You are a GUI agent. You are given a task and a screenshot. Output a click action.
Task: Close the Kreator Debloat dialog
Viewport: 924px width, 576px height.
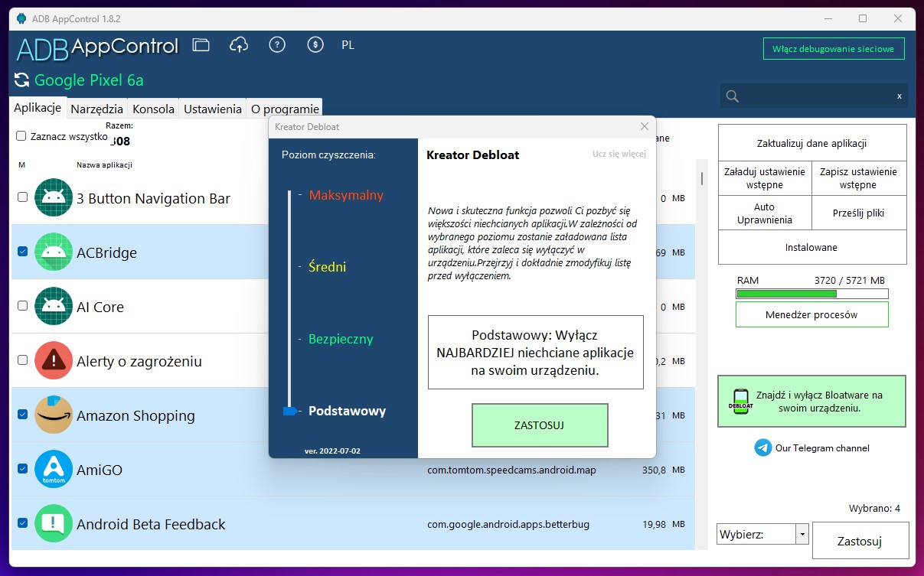[644, 126]
